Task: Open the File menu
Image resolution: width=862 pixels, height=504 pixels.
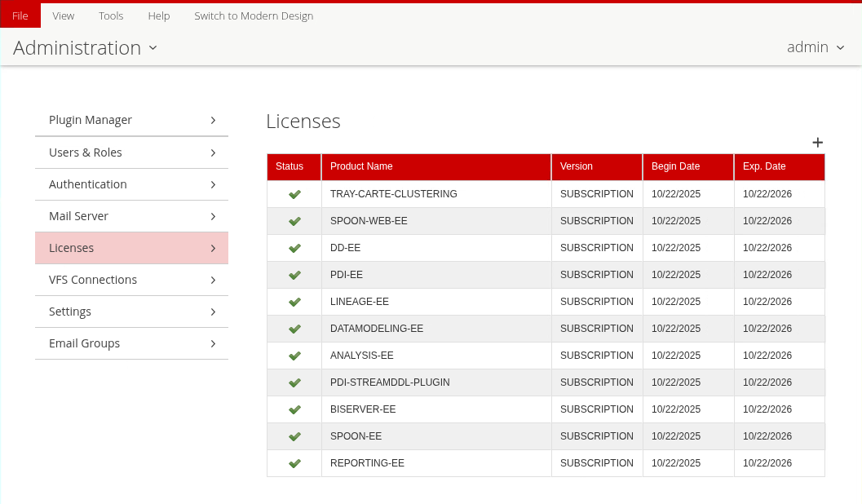Action: click(x=20, y=15)
